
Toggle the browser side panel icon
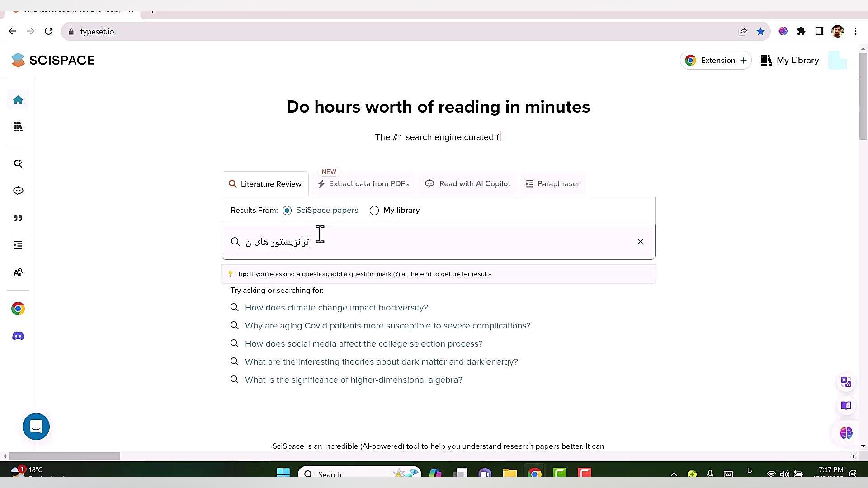click(x=819, y=31)
